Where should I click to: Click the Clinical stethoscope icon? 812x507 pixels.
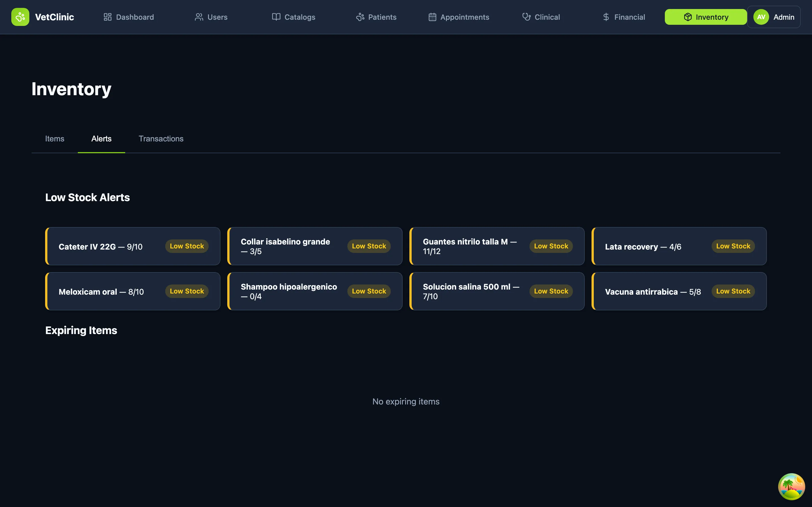pos(526,17)
